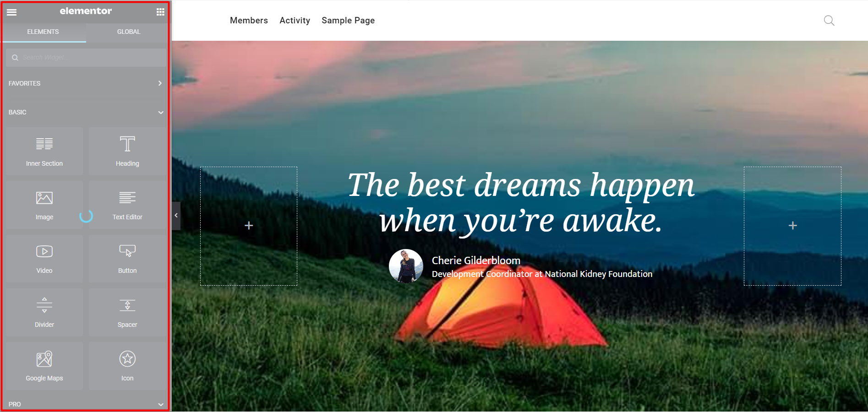
Task: Open the widgets grid icon
Action: tap(160, 12)
